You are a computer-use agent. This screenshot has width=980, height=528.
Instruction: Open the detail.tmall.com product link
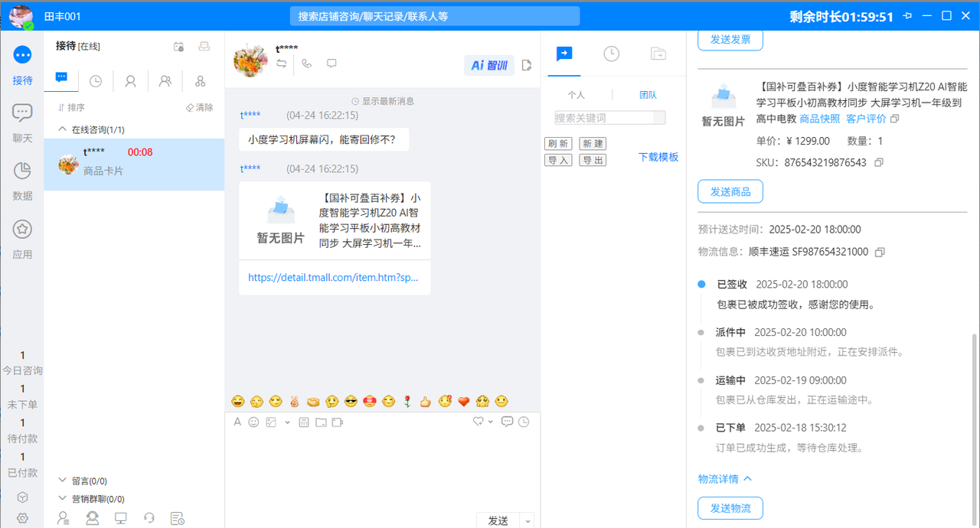334,278
